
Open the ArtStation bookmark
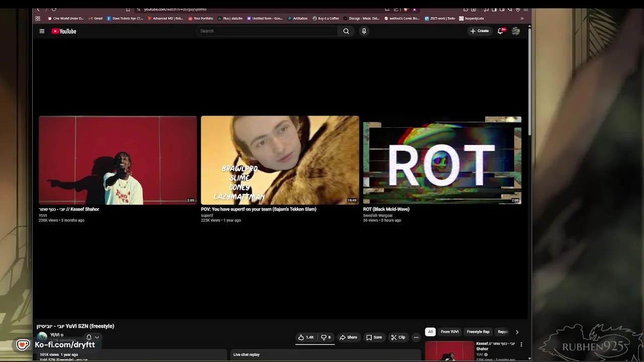coord(297,19)
